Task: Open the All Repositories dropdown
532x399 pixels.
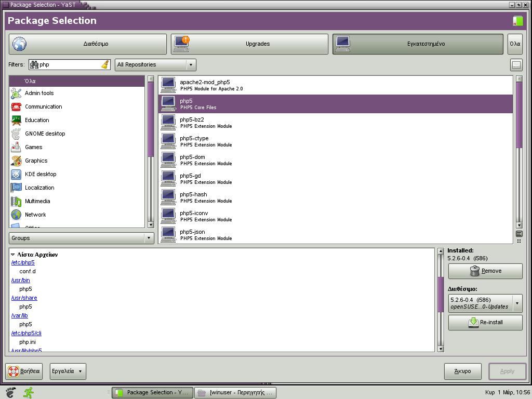Action: coord(156,65)
